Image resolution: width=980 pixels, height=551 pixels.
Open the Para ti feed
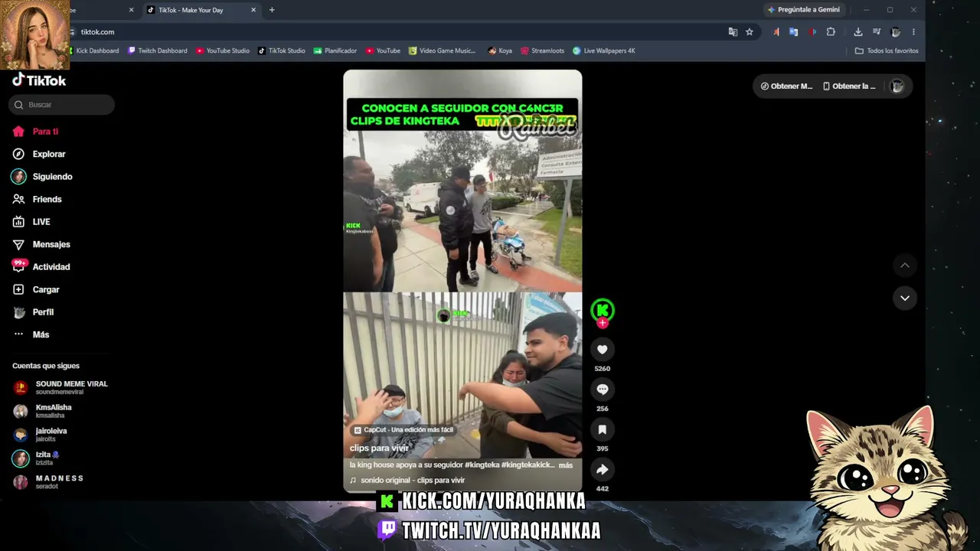37,132
